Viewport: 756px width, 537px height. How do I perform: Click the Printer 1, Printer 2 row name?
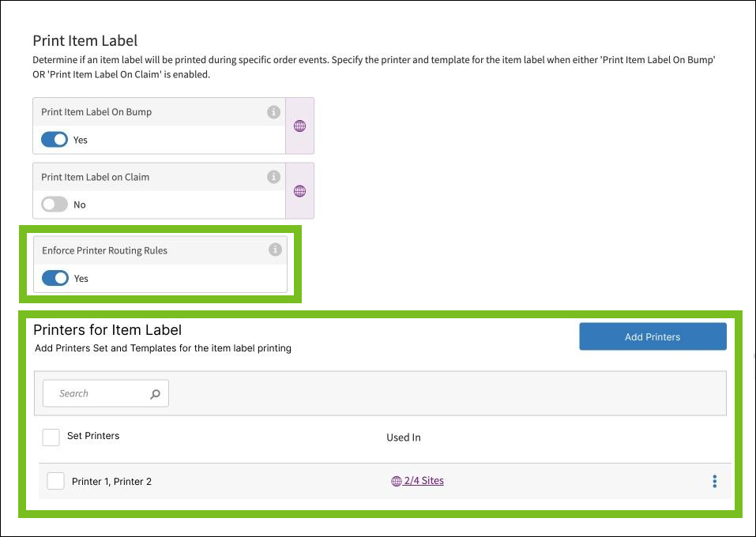click(x=111, y=482)
